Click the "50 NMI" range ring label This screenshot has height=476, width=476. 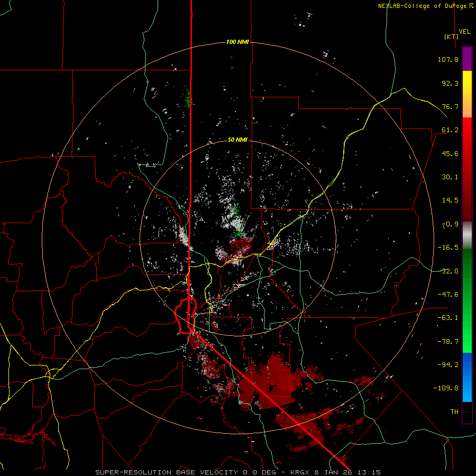[237, 140]
